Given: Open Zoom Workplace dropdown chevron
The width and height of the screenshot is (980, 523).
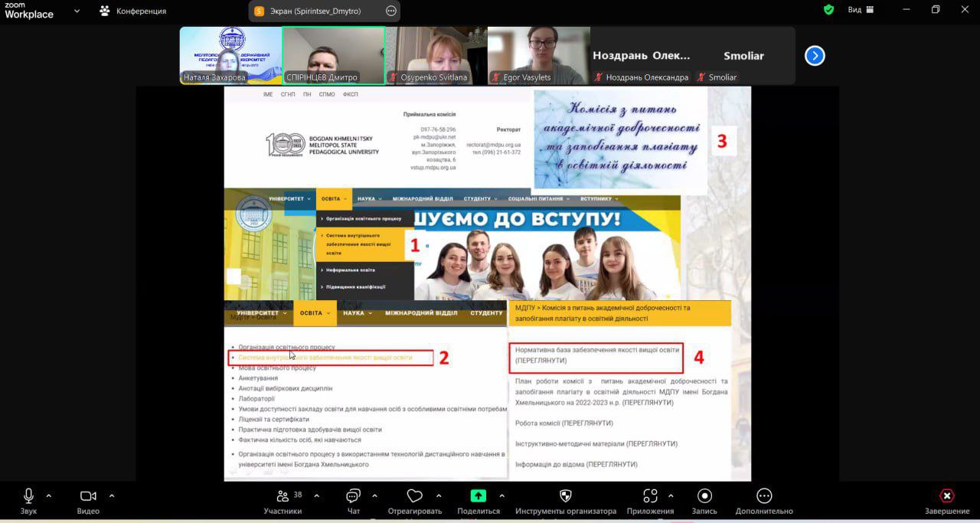Looking at the screenshot, I should 77,11.
